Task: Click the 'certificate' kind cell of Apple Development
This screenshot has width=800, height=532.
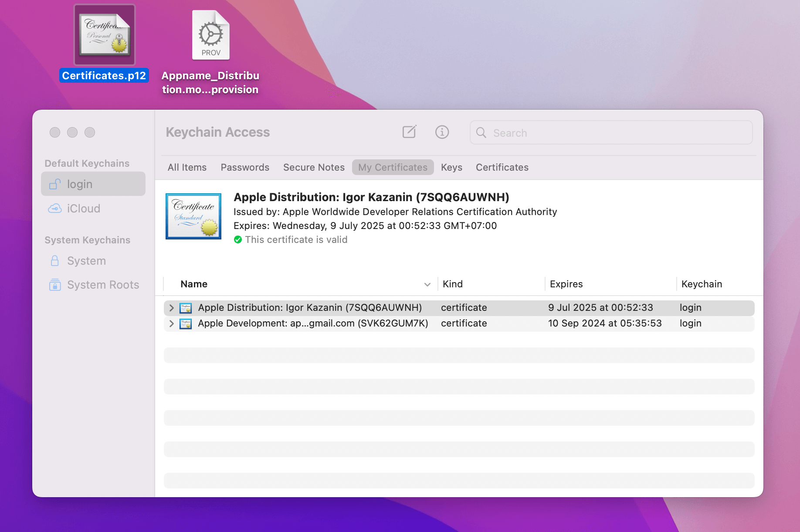Action: [x=464, y=323]
